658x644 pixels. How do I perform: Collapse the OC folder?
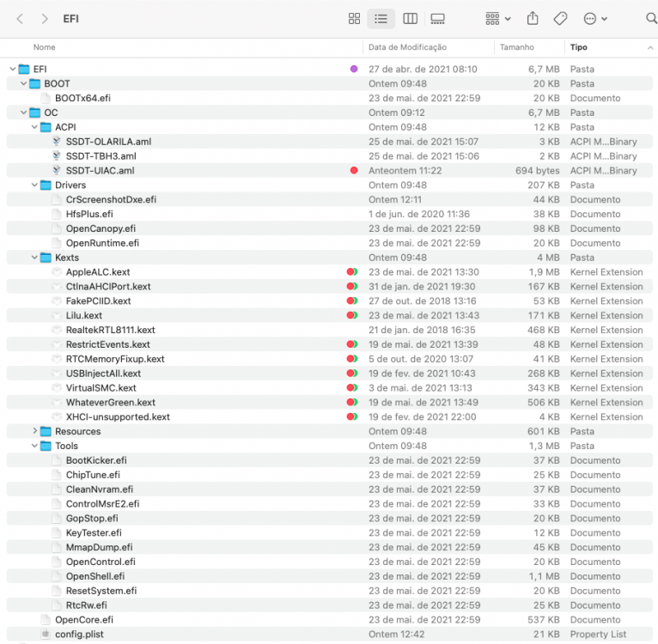point(23,112)
